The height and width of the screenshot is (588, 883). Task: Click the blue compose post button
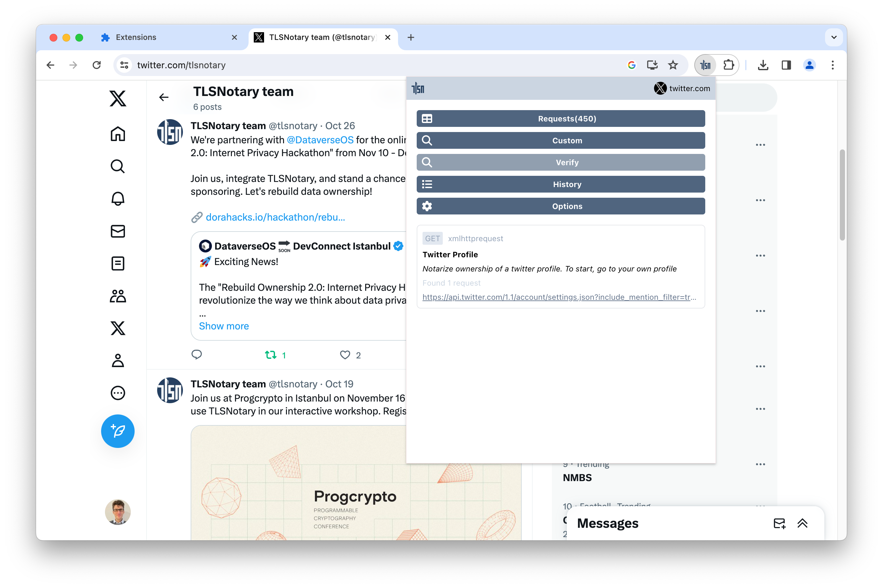[118, 431]
